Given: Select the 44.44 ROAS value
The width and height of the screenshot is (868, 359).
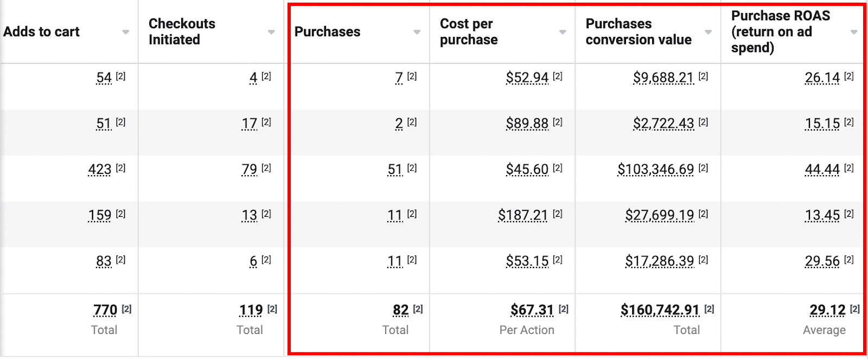Looking at the screenshot, I should pos(822,170).
